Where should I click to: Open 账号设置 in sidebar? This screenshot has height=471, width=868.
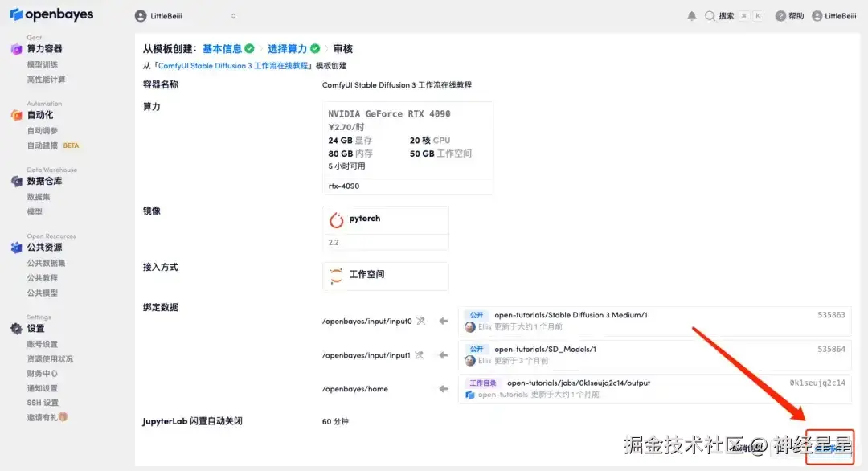click(42, 344)
